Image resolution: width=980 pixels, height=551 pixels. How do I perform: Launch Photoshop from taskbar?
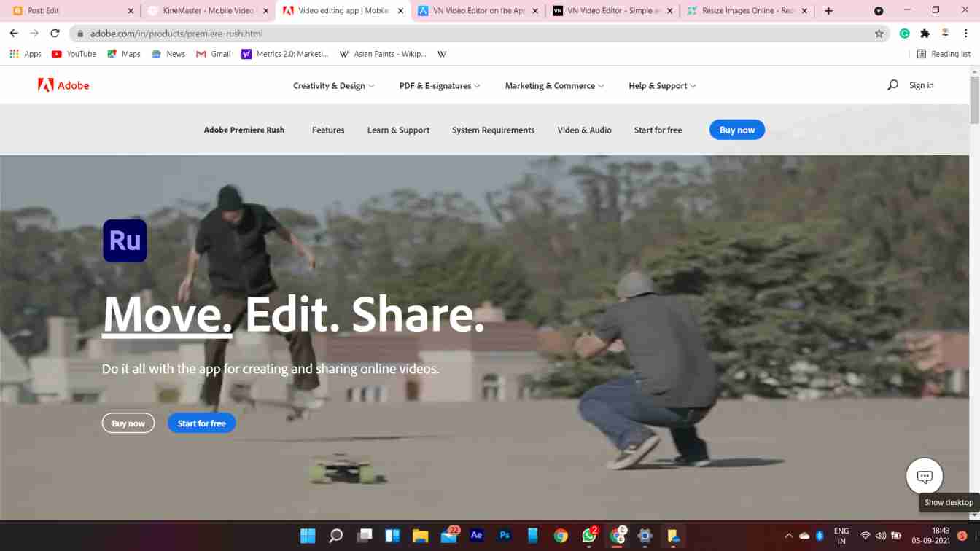pos(505,536)
